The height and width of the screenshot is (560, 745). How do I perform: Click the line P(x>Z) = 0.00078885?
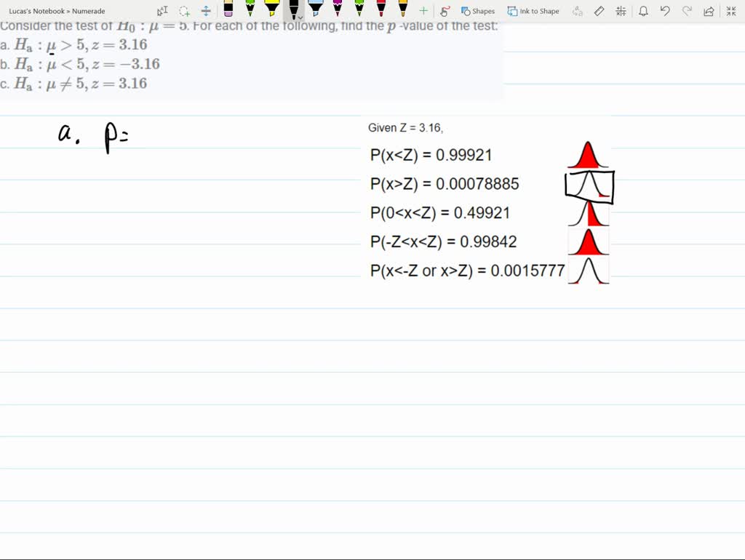(x=445, y=184)
